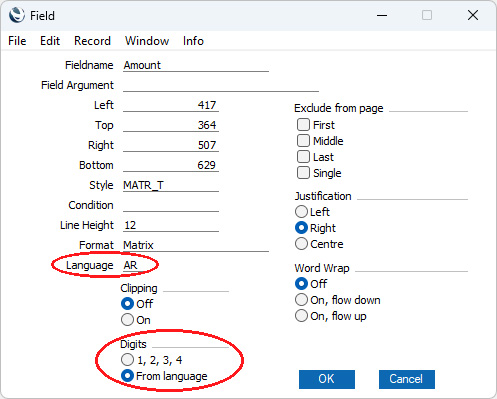The width and height of the screenshot is (497, 399).
Task: Open the Edit menu
Action: coord(50,41)
